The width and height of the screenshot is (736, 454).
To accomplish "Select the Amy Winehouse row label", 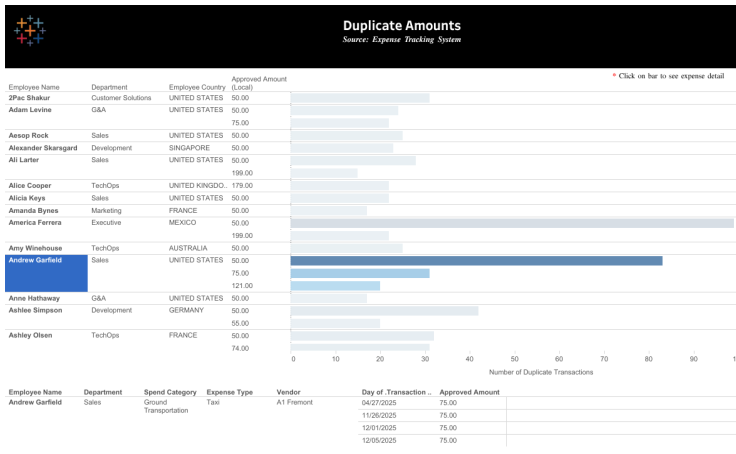I will [35, 248].
